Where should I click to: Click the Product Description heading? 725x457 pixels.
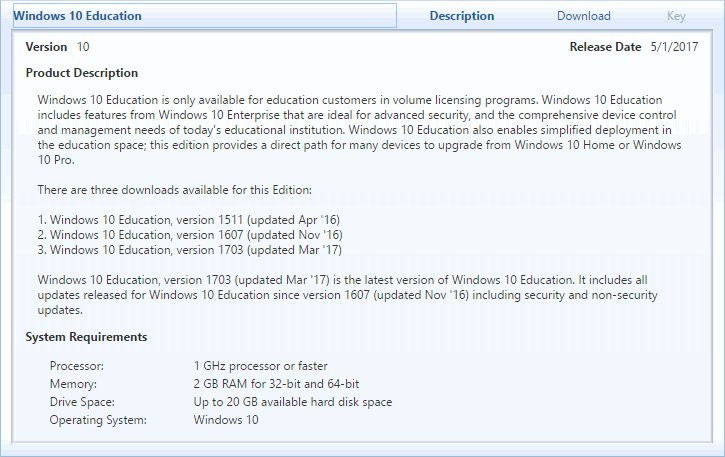click(x=82, y=73)
